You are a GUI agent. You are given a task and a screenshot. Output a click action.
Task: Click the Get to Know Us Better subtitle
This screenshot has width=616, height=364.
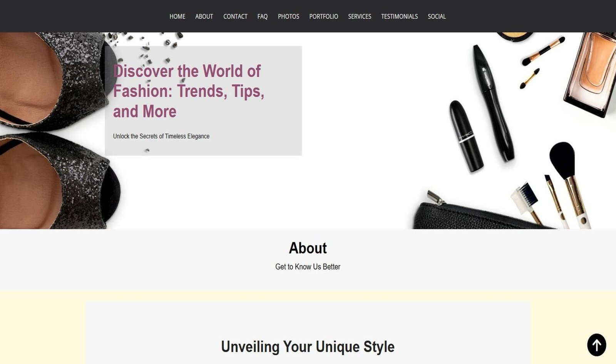pos(307,267)
